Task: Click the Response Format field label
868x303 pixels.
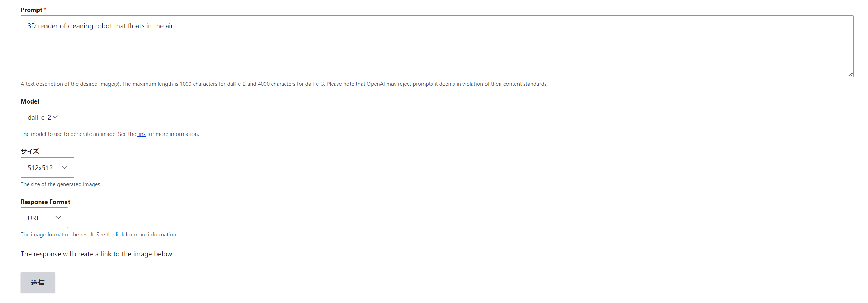Action: 45,202
